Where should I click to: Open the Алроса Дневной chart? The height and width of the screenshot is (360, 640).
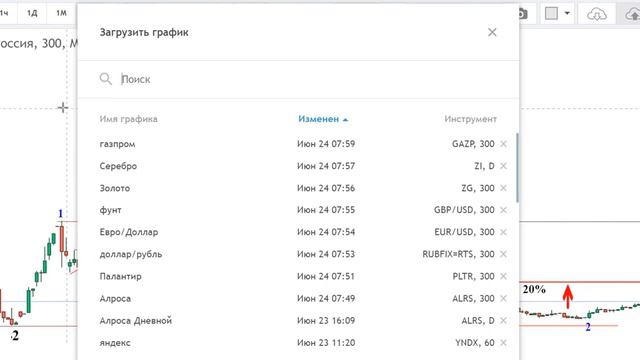[x=297, y=320]
